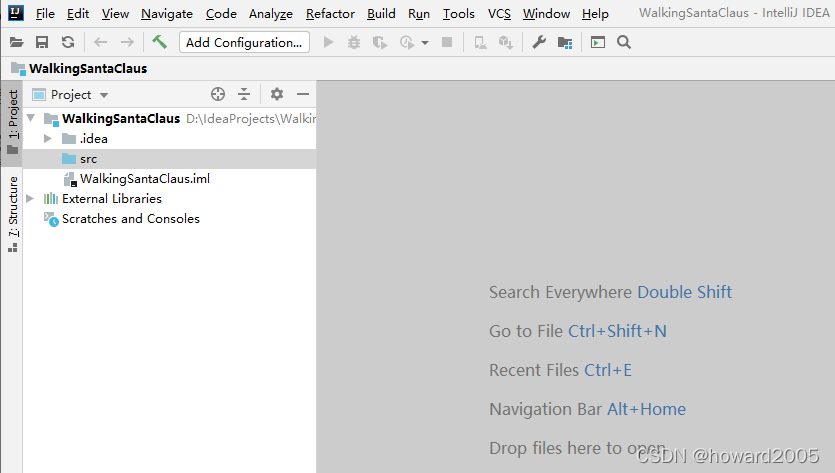The height and width of the screenshot is (473, 835).
Task: Click the Search Everywhere magnifier icon
Action: coord(624,42)
